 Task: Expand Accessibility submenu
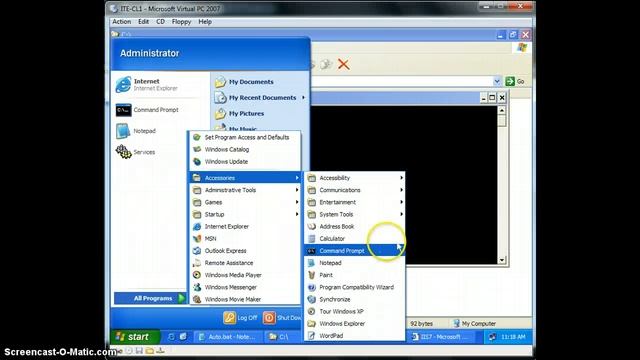click(355, 178)
